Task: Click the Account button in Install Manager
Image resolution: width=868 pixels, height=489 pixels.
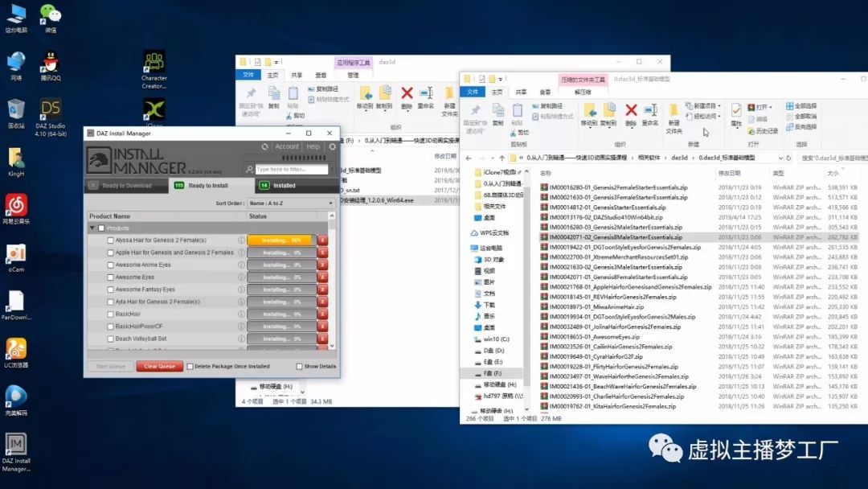Action: pos(287,146)
